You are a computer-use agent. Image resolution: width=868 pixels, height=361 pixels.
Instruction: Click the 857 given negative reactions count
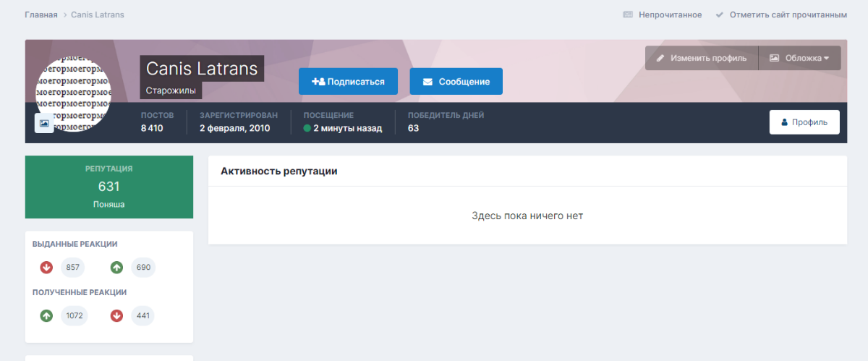click(x=72, y=268)
